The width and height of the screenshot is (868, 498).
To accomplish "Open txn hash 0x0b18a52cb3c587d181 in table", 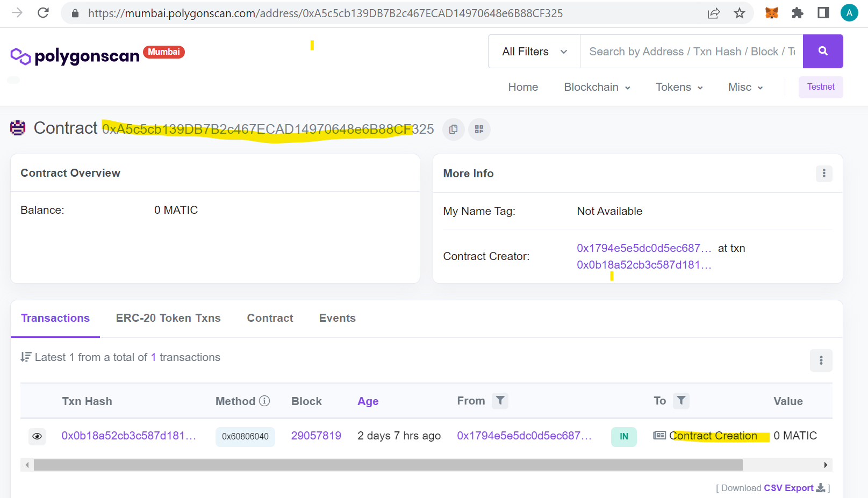I will point(128,436).
